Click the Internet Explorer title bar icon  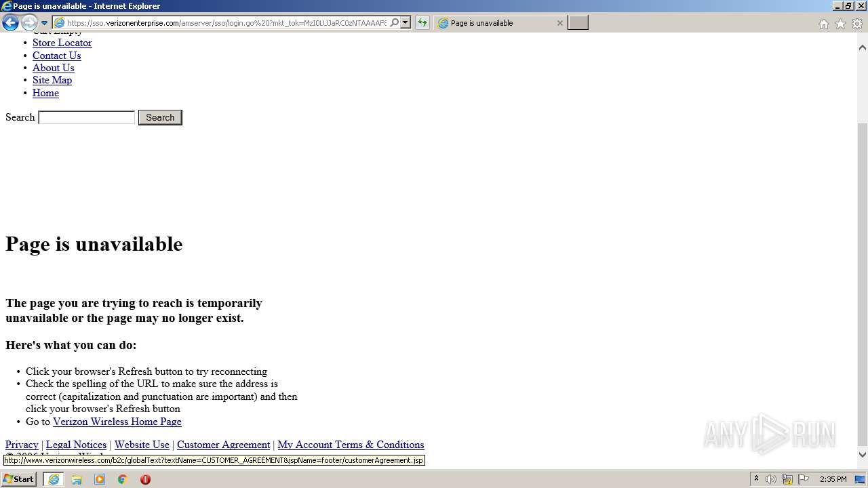[7, 6]
